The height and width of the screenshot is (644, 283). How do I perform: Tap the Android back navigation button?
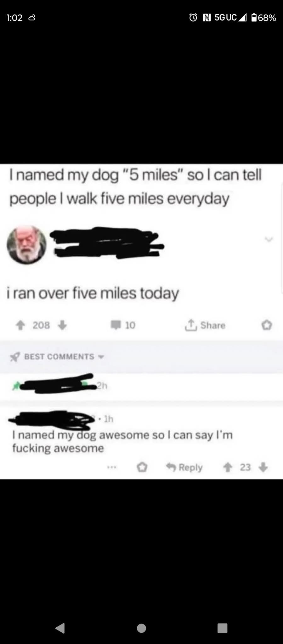tap(60, 628)
